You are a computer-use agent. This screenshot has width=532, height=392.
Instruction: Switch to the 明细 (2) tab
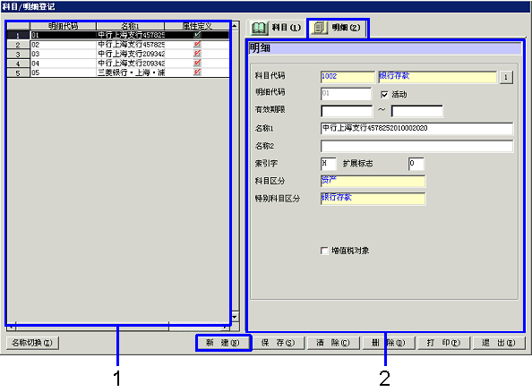(x=338, y=28)
